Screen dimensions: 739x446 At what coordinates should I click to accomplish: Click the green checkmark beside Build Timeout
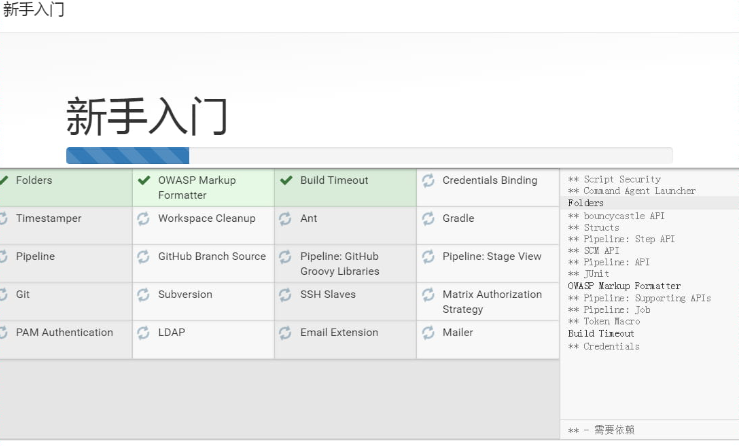pos(286,180)
